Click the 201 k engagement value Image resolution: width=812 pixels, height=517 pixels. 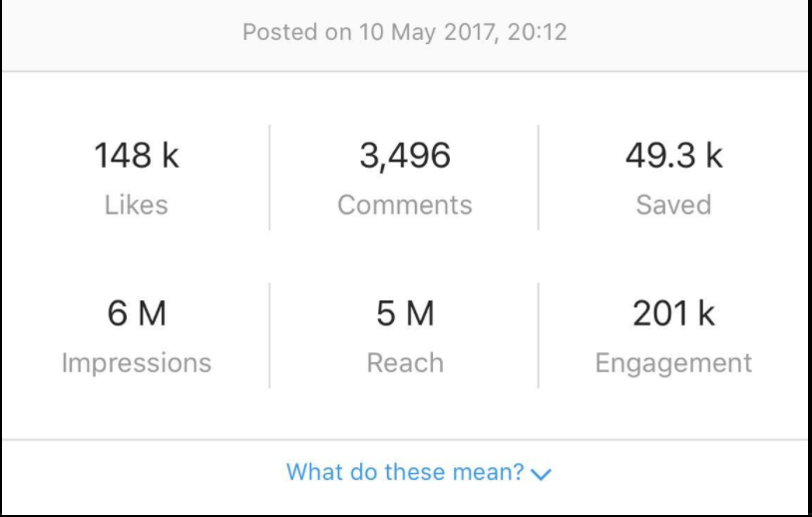tap(673, 314)
